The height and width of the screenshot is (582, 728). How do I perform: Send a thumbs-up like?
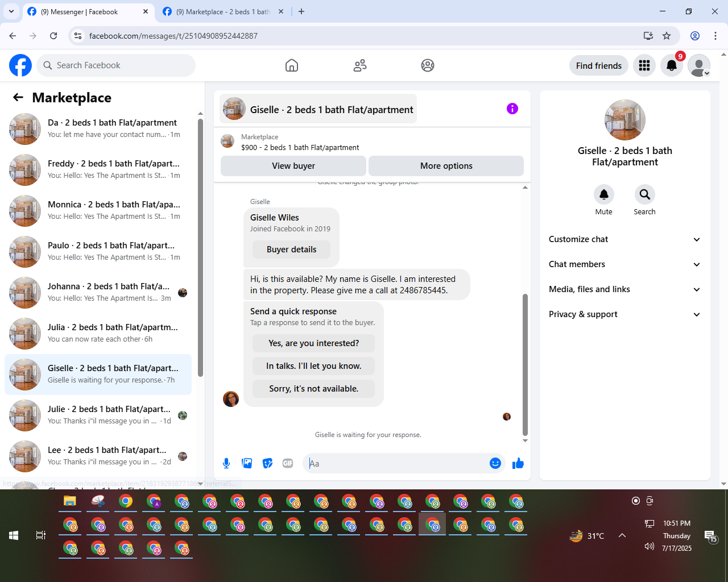[x=518, y=463]
